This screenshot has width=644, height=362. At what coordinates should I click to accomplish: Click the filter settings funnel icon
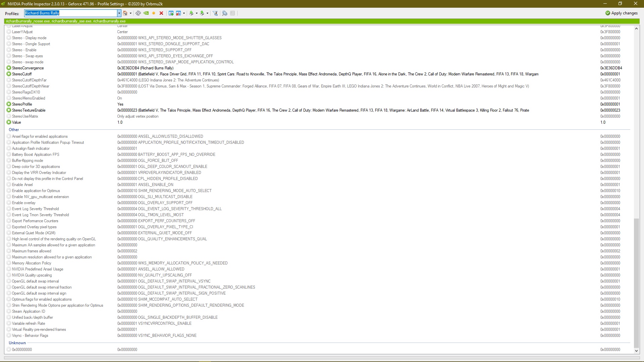click(215, 13)
